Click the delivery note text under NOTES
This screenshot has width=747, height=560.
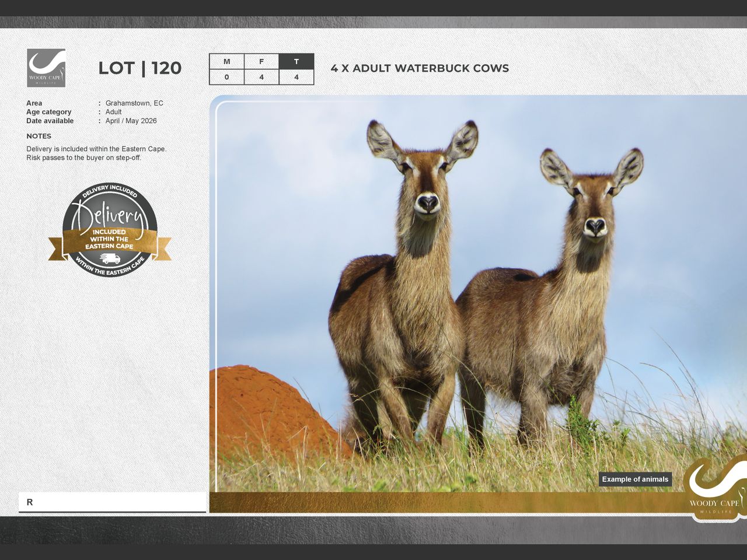(x=96, y=153)
